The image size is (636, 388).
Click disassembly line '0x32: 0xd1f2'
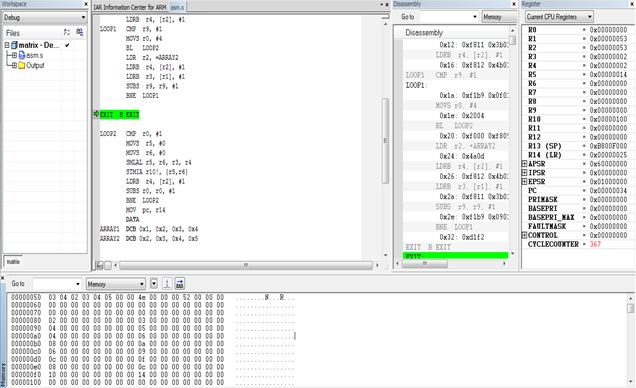click(x=462, y=237)
